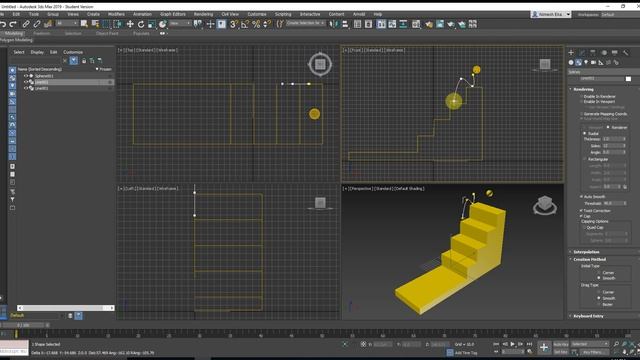Open Select by Name dialog icon
The image size is (640, 360).
[96, 24]
